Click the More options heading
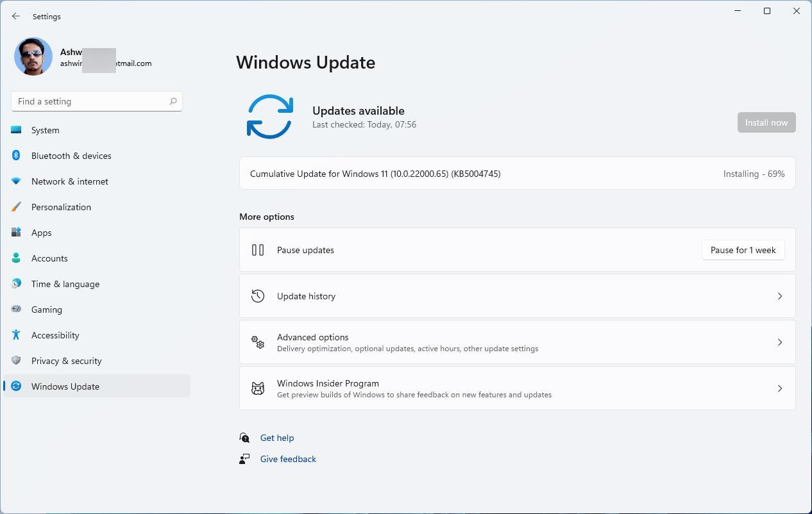 (267, 217)
